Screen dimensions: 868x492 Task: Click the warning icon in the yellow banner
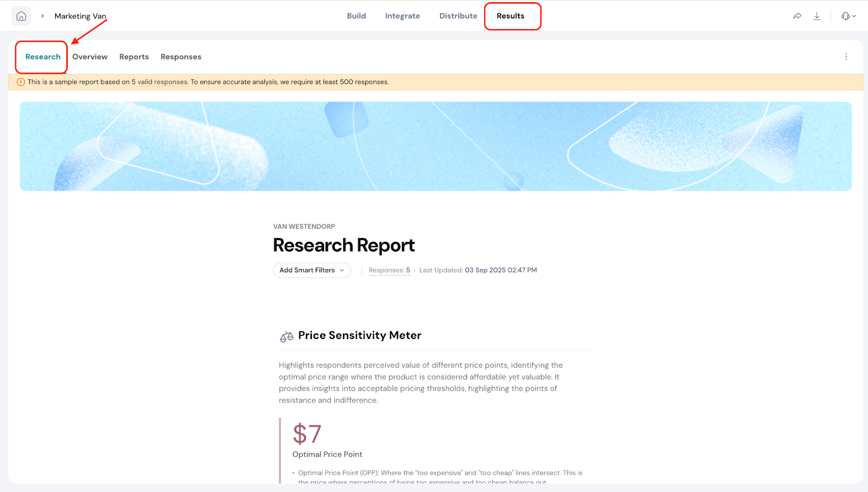(x=21, y=82)
